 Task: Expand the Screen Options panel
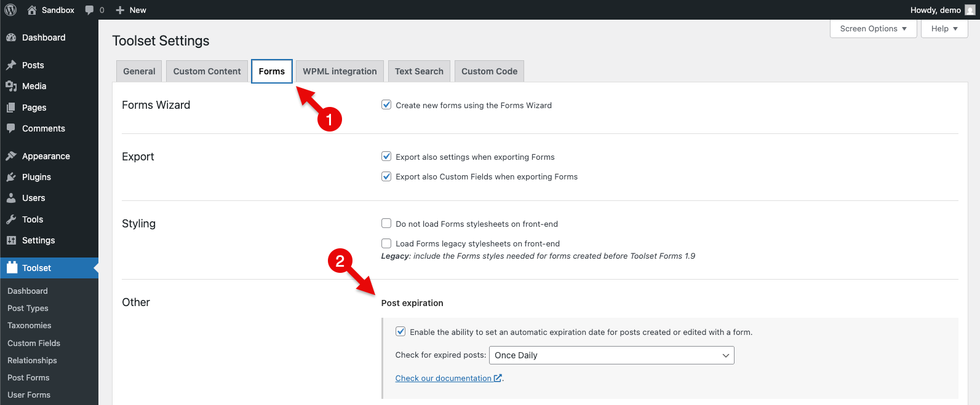(874, 28)
